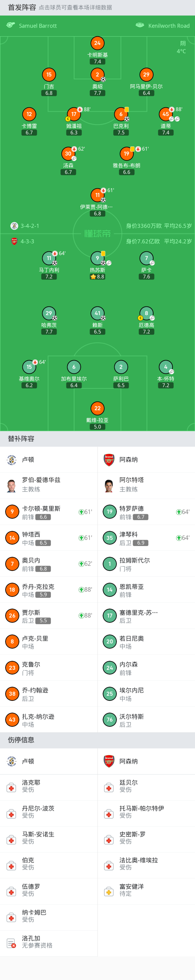Click the Kenilworth Road stadium icon

tap(140, 25)
